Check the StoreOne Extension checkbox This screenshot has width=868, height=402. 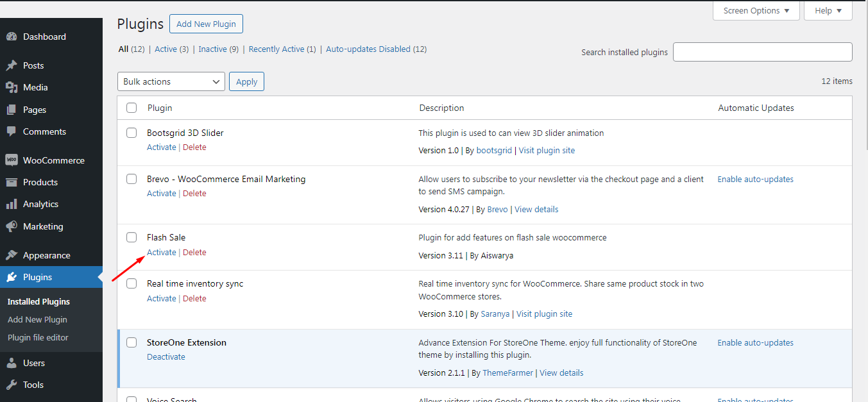[x=132, y=342]
